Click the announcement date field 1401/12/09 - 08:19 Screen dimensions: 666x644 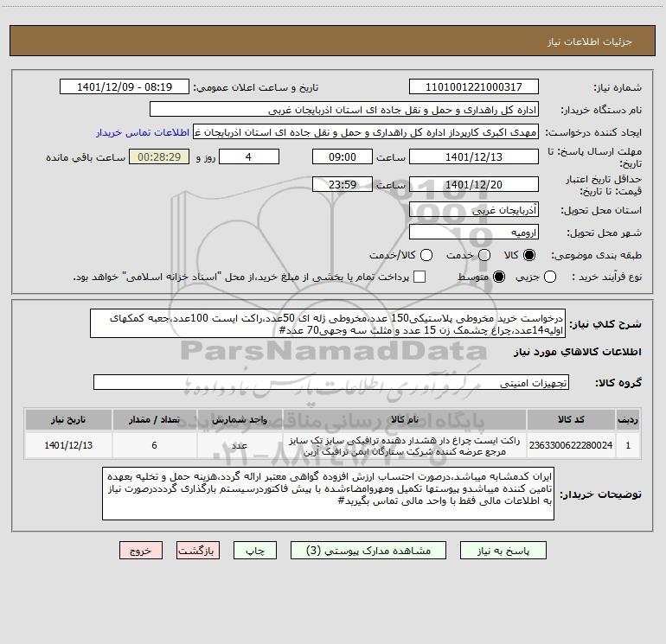click(x=125, y=87)
